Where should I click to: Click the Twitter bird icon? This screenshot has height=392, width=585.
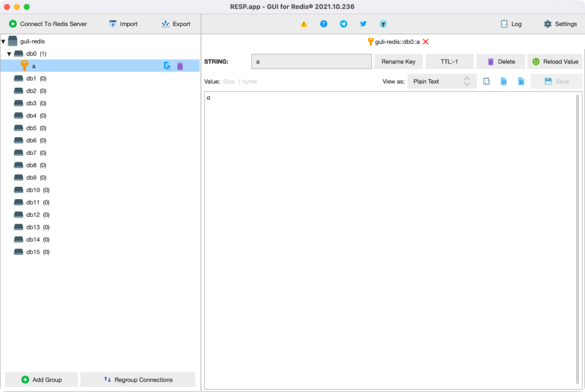click(363, 24)
